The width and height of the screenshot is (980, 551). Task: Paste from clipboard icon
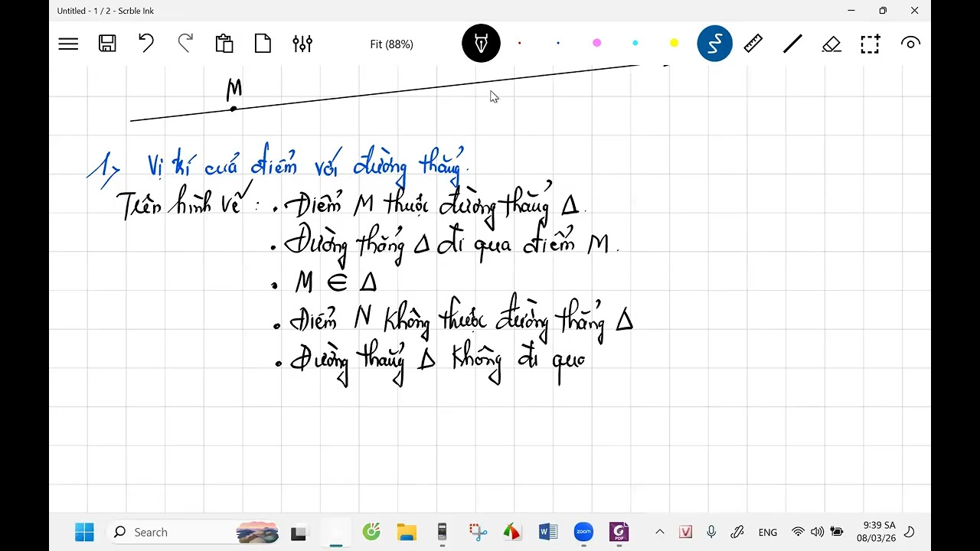224,44
